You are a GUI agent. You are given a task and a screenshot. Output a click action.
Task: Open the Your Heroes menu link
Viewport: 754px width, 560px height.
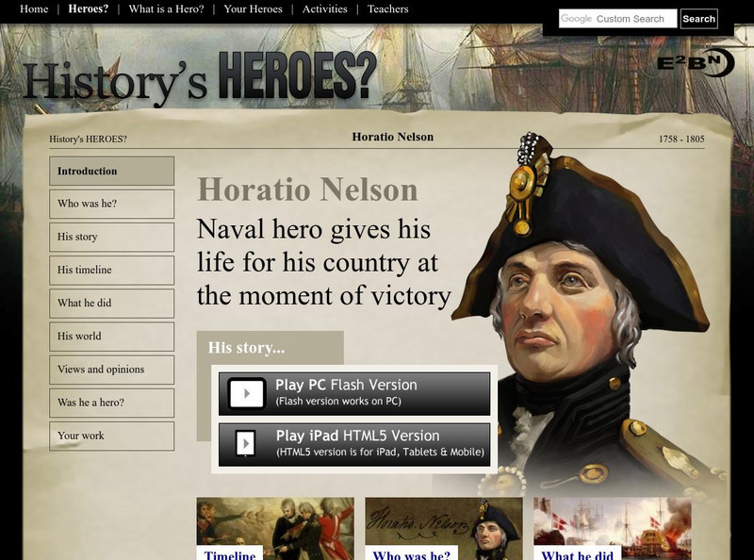[x=253, y=8]
